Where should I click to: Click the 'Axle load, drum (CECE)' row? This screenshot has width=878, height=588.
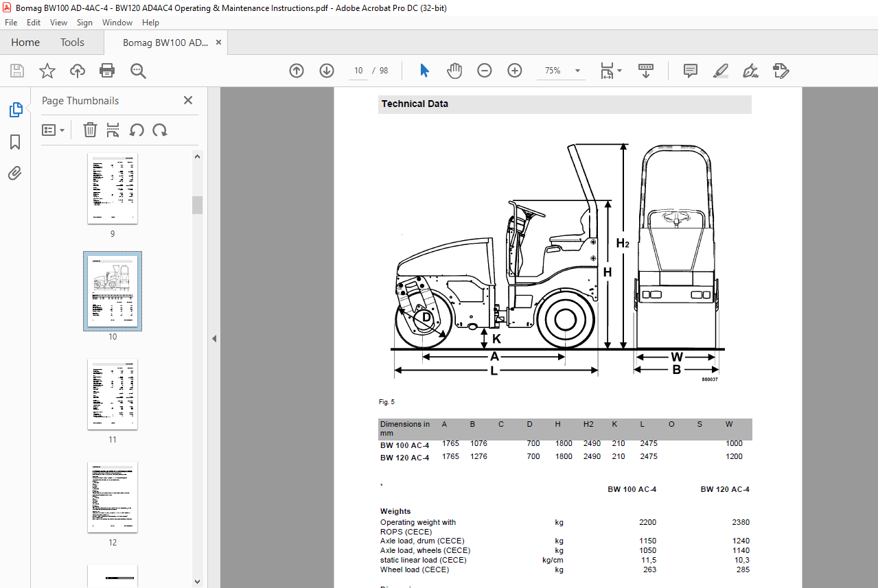pyautogui.click(x=565, y=541)
